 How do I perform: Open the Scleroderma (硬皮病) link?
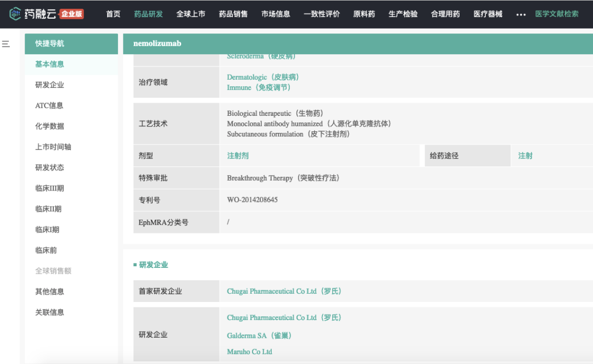coord(261,57)
